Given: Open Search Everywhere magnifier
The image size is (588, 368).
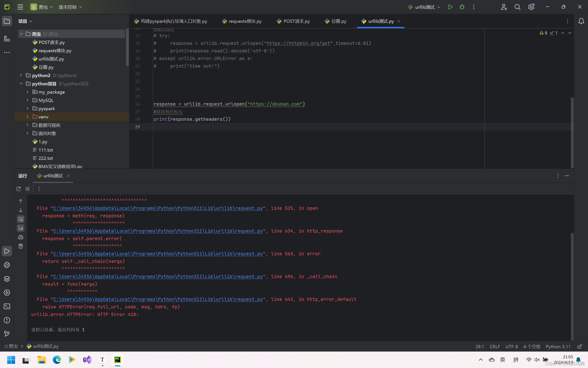Looking at the screenshot, I should tap(517, 7).
